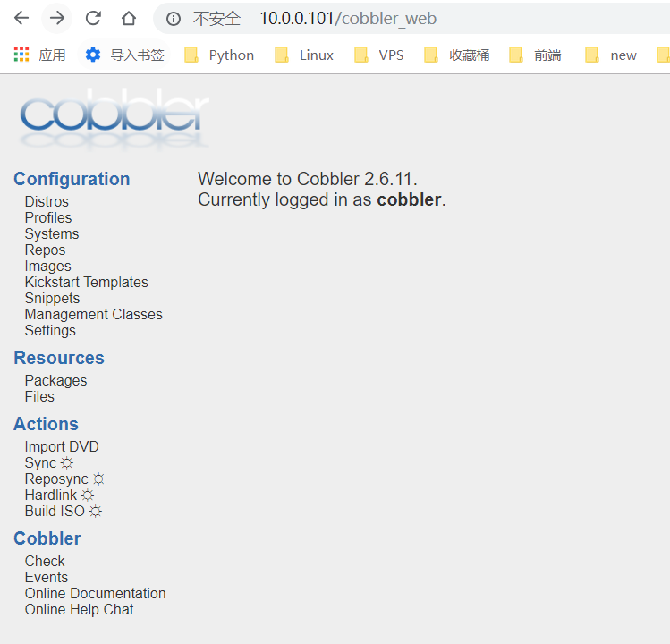Click the Configuration section heading
Viewport: 670px width, 644px height.
point(72,179)
